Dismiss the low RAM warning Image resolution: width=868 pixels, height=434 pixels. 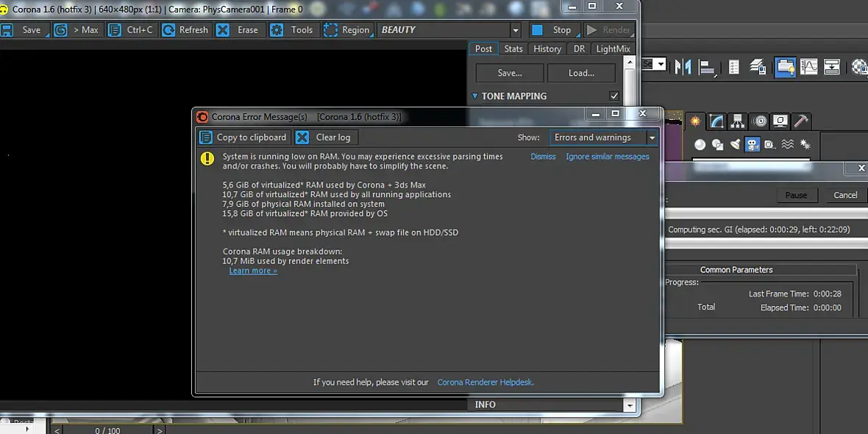(543, 157)
